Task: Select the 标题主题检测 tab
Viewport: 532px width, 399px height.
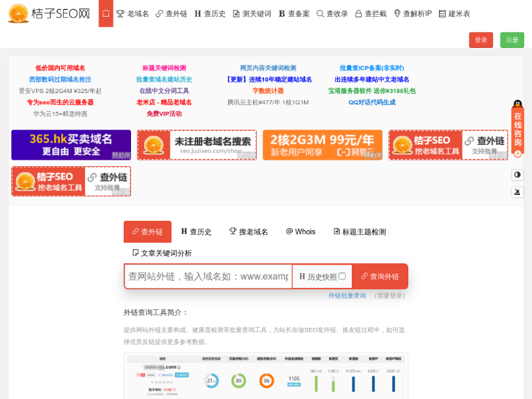Action: tap(359, 232)
